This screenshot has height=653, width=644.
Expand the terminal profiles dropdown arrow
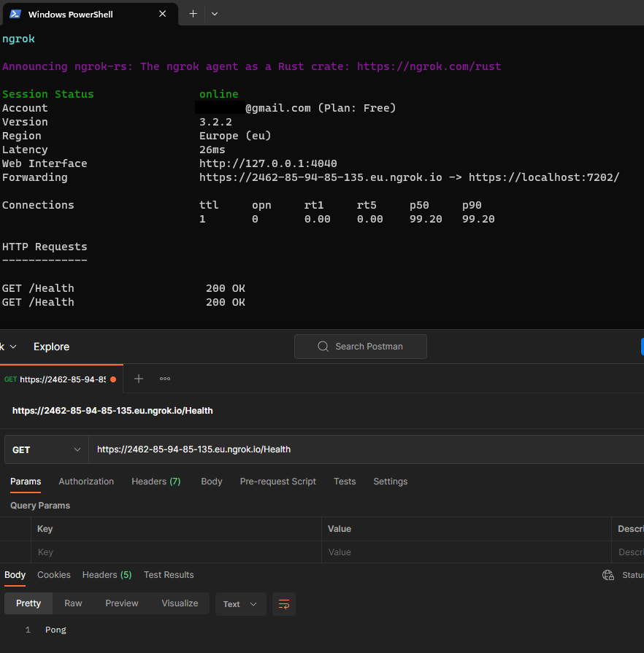tap(215, 14)
